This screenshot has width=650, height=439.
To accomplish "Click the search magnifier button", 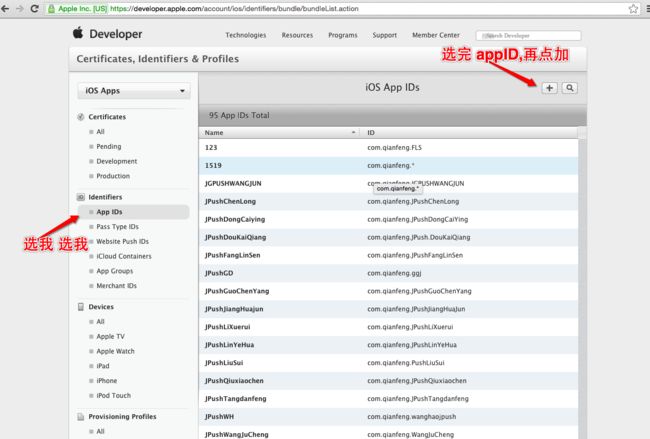I will pos(570,88).
